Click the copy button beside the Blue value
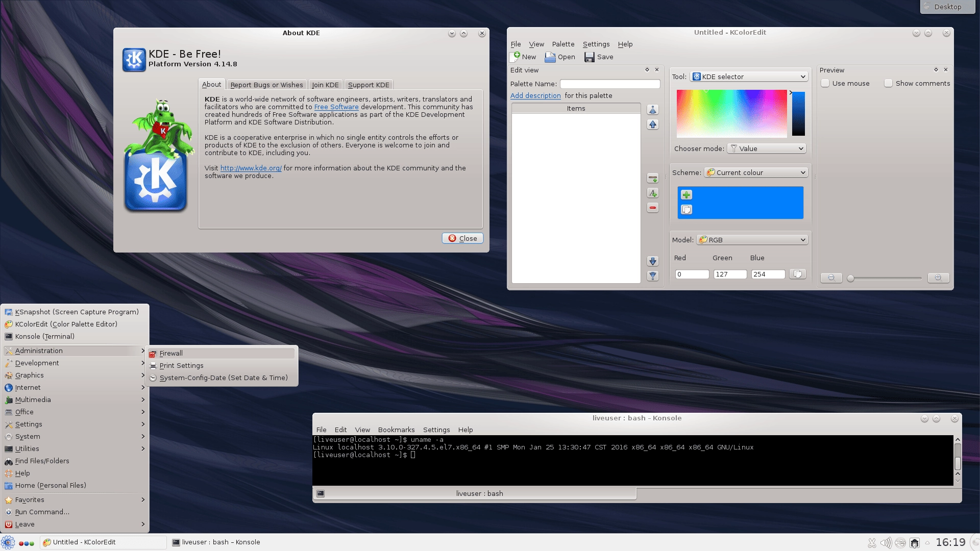 coord(797,274)
